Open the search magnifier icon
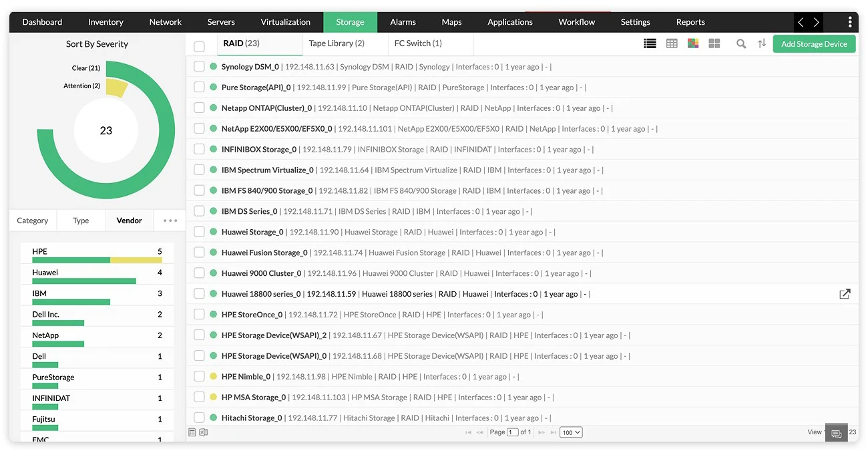Image resolution: width=868 pixels, height=459 pixels. pos(741,43)
